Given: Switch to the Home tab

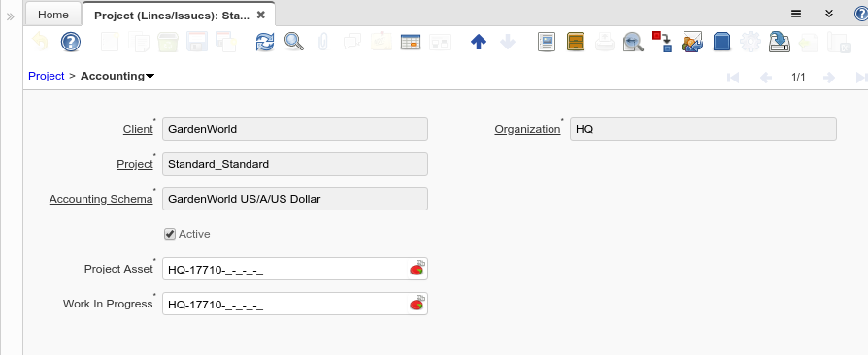Looking at the screenshot, I should [53, 15].
